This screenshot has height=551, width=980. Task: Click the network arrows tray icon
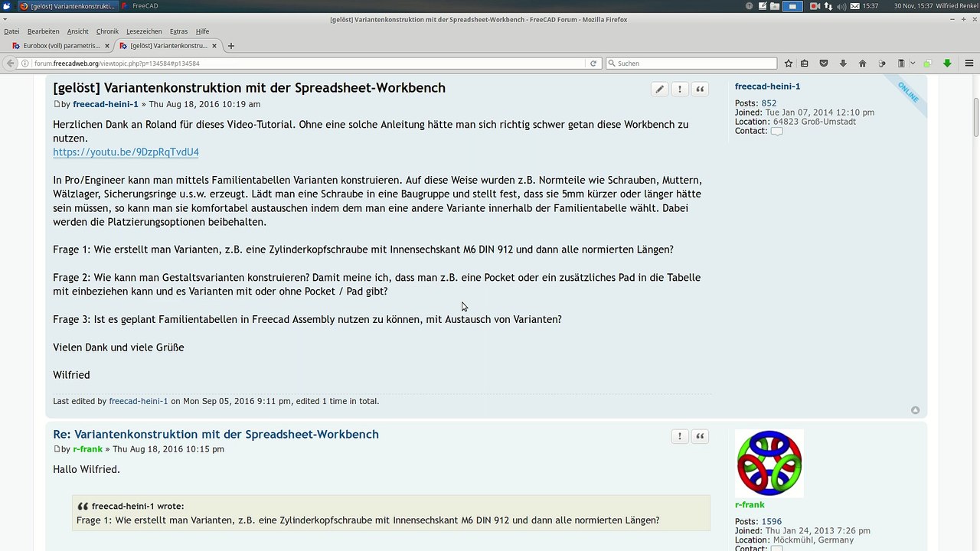pos(828,6)
